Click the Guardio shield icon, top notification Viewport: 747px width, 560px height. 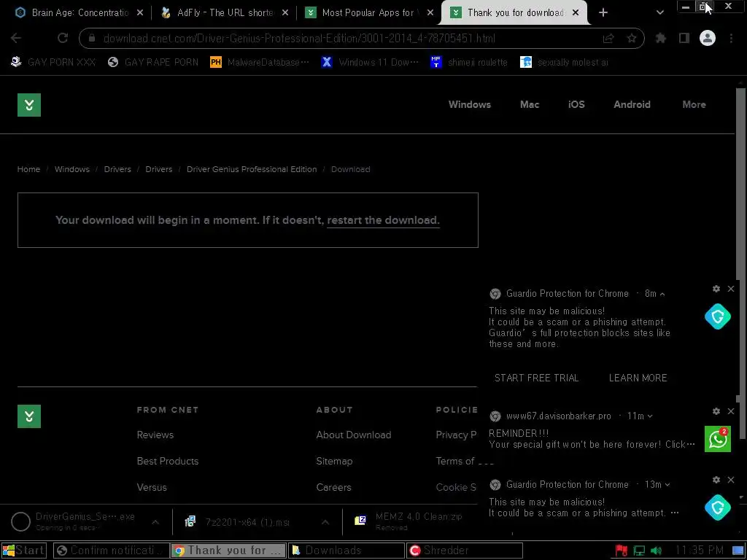coord(718,316)
